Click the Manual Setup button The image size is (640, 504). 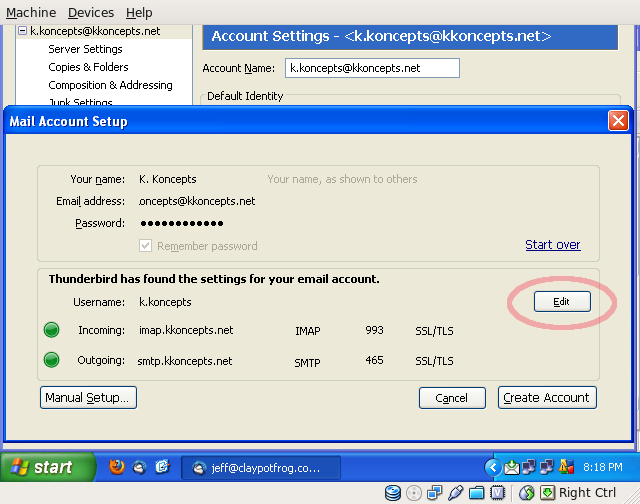pyautogui.click(x=88, y=397)
